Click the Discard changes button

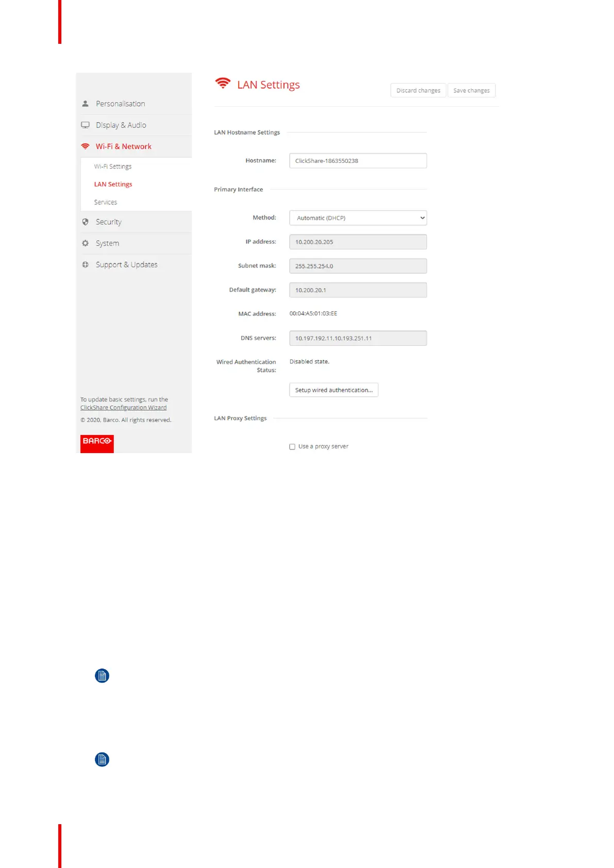click(418, 90)
